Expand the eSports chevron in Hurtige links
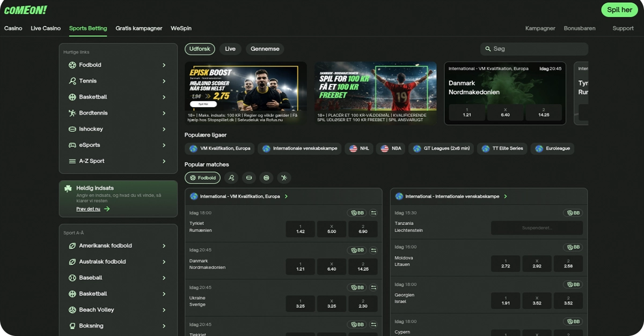Image resolution: width=644 pixels, height=336 pixels. coord(164,145)
